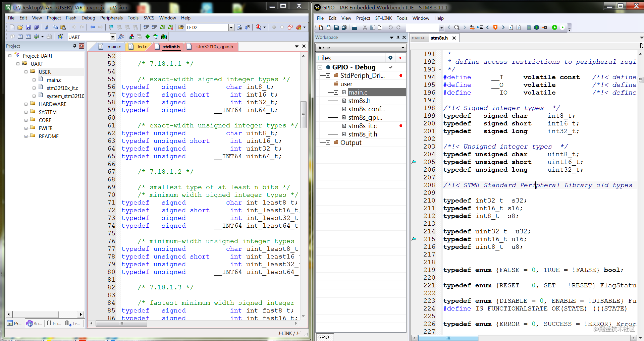Click Save All icon in IAR toolbar

click(x=344, y=27)
